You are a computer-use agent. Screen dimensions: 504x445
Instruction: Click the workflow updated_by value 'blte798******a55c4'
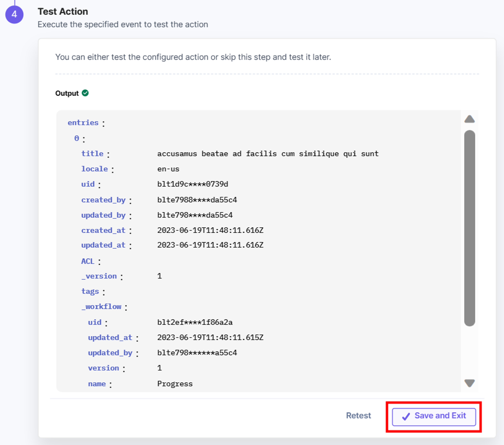coord(197,353)
